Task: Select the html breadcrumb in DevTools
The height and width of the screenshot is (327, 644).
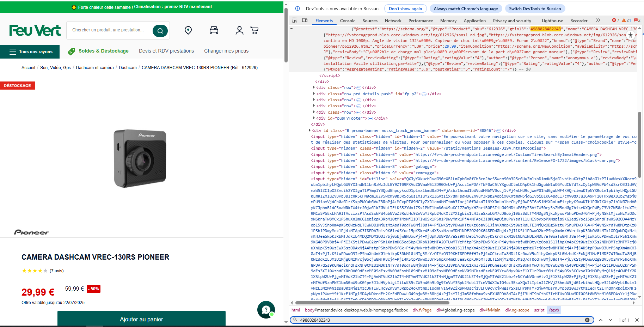Action: 296,310
